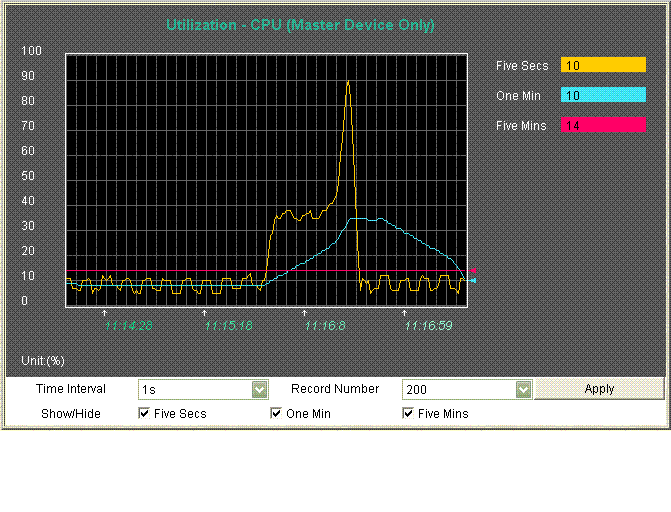
Task: Uncheck the One Min checkbox
Action: point(277,413)
